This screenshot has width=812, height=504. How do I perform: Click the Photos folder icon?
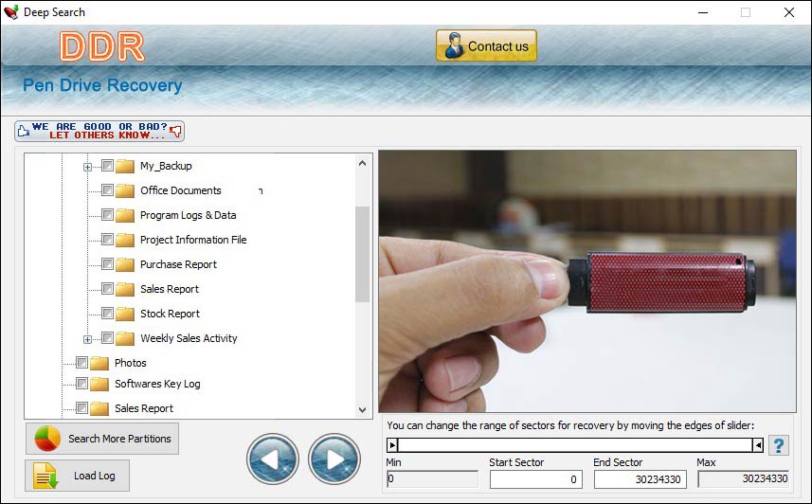[99, 363]
